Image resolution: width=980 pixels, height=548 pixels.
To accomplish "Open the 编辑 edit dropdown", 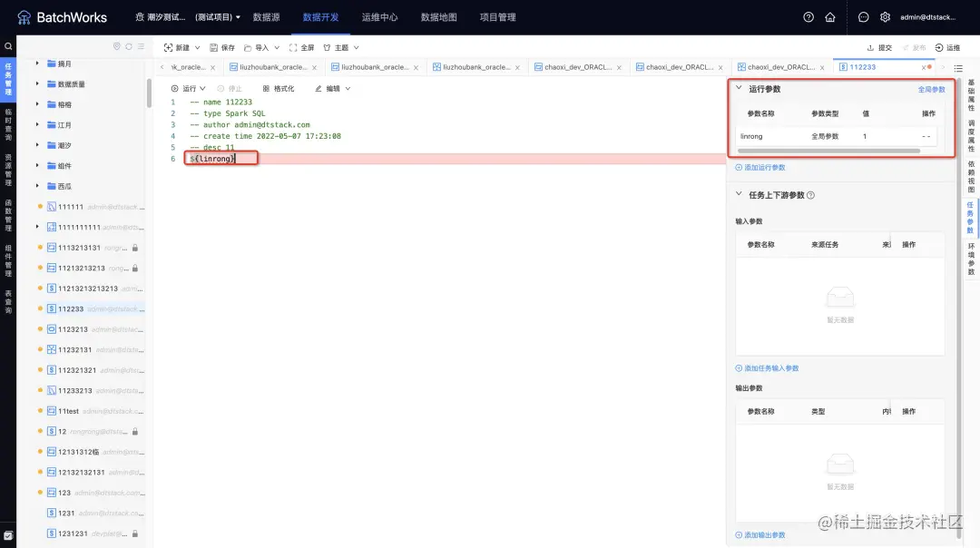I will click(x=332, y=89).
